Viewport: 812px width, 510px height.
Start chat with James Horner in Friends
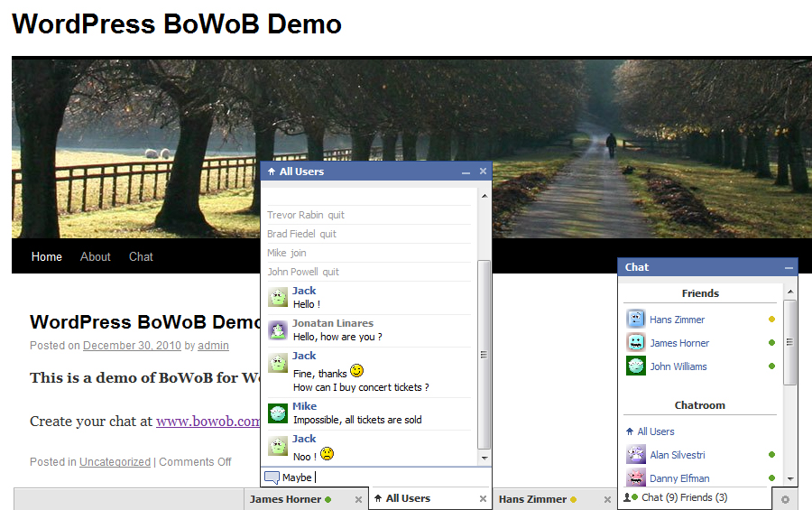679,343
